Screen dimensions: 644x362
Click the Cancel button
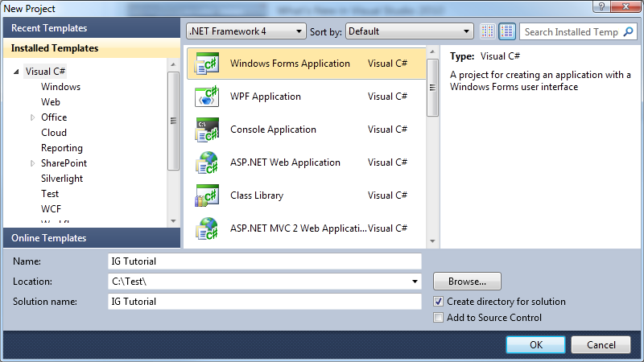(601, 345)
